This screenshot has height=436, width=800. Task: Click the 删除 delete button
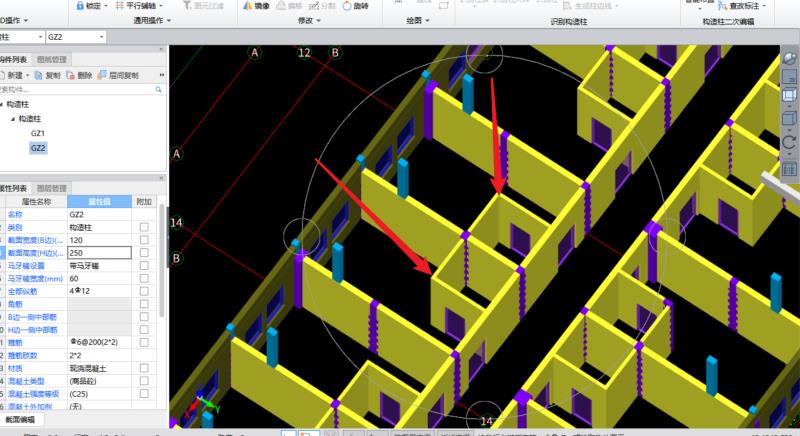point(79,75)
